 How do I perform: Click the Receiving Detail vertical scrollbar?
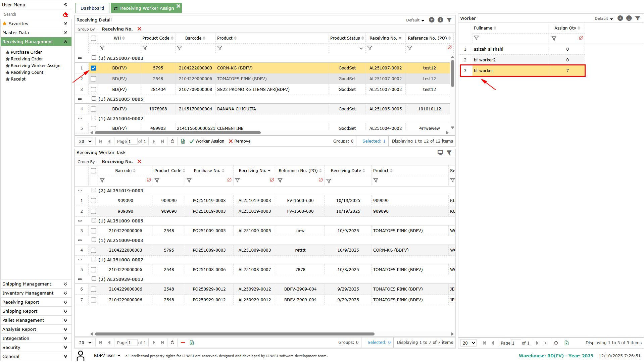452,74
